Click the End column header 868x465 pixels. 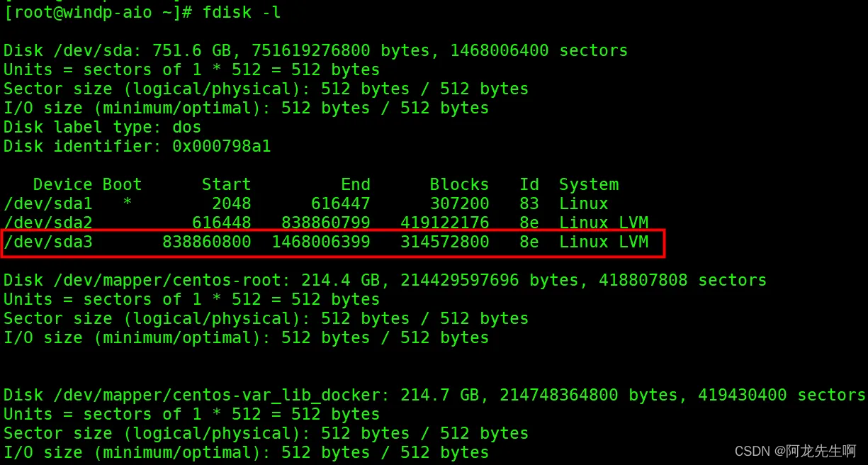pyautogui.click(x=356, y=185)
